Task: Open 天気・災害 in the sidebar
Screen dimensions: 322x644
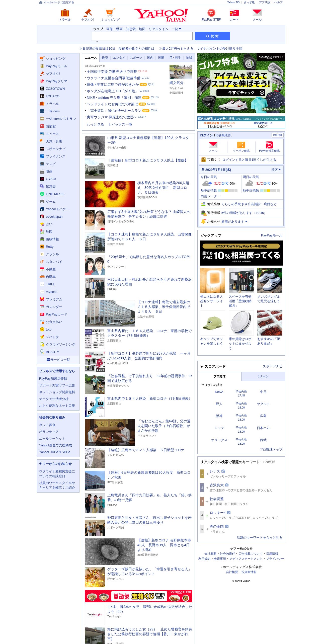Action: point(54,141)
